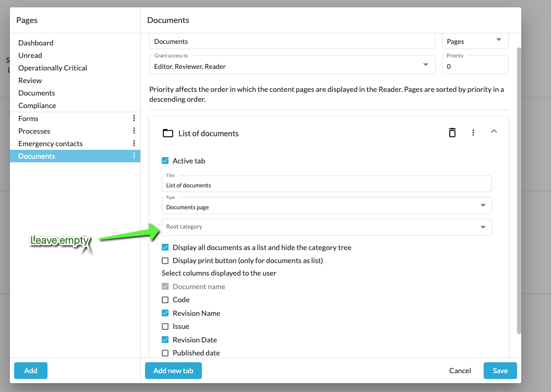Click the folder icon beside List of documents
The image size is (552, 392).
[x=167, y=133]
